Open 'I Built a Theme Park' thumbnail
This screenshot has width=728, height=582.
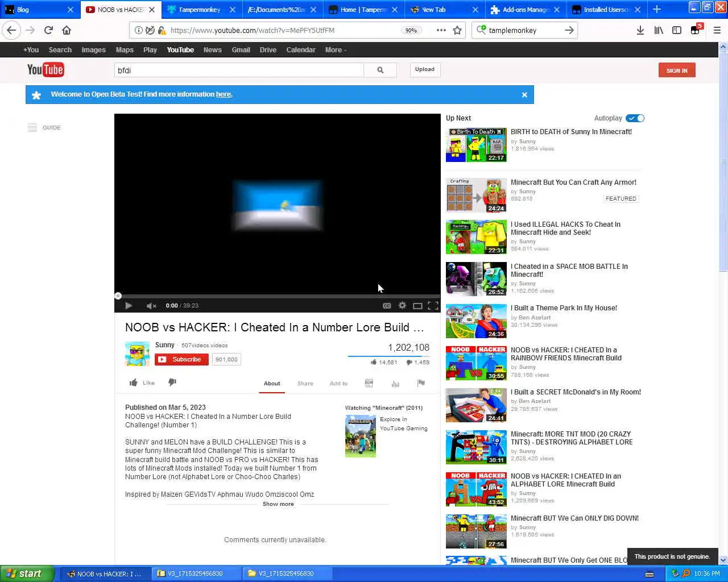tap(476, 321)
